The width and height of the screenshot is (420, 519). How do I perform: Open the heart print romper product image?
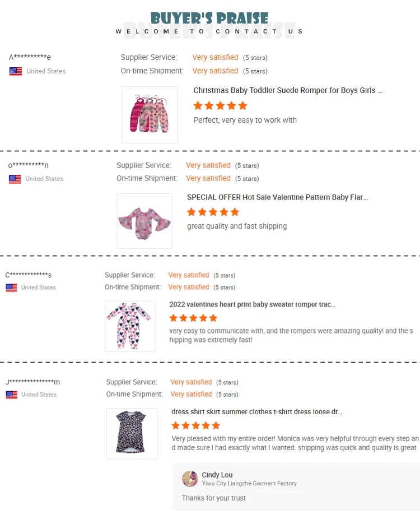[130, 326]
